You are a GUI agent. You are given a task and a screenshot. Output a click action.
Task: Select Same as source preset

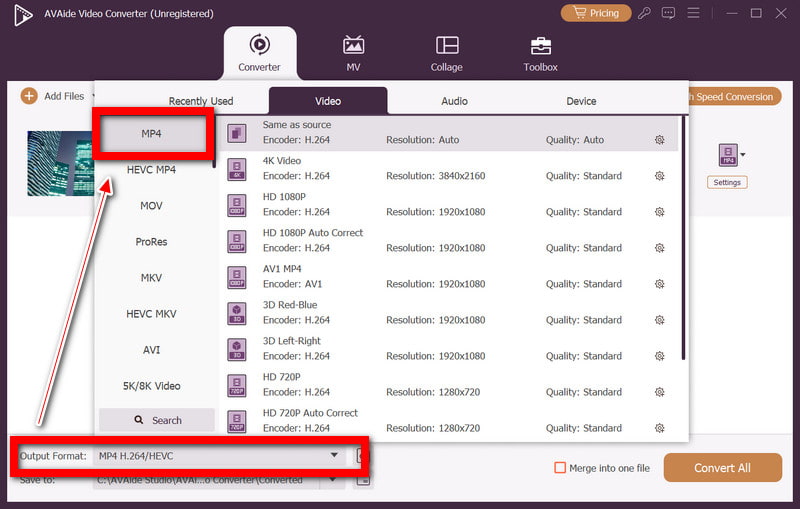[x=449, y=133]
